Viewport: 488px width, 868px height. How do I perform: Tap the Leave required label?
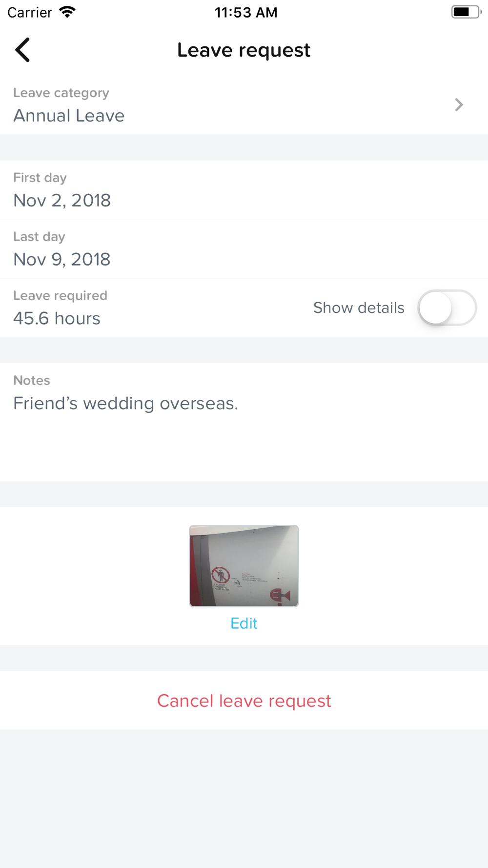pos(60,295)
